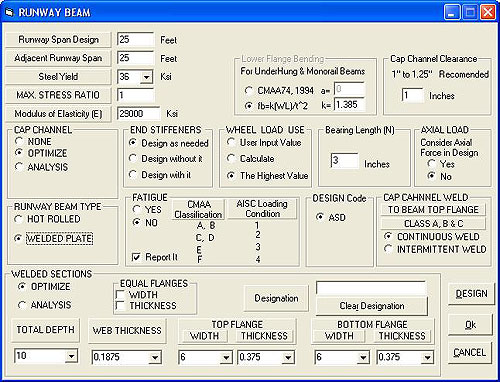Open the Steel Yield dropdown
Screen dimensions: 500x382
[x=146, y=77]
